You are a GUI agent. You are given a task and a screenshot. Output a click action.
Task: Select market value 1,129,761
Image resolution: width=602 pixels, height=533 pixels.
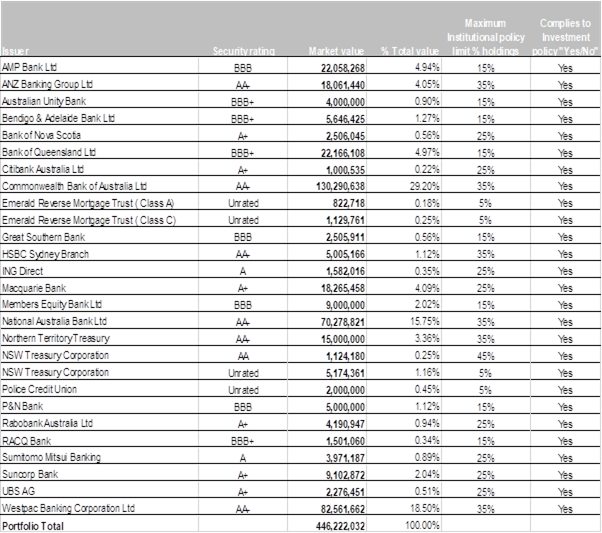[x=346, y=220]
